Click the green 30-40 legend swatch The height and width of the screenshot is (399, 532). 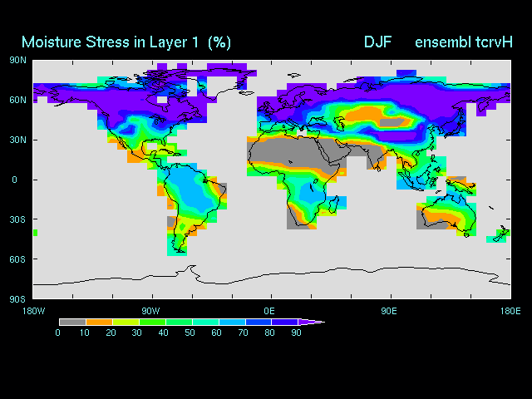tap(152, 322)
